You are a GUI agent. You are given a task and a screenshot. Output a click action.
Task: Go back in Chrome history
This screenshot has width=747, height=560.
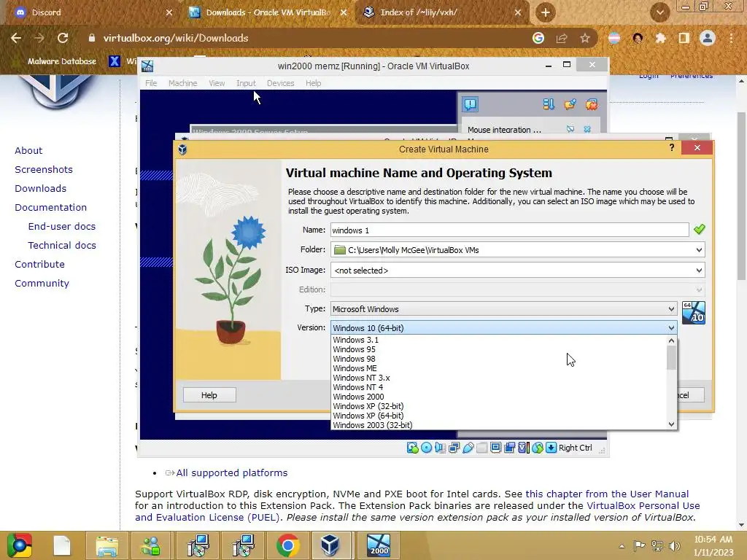[16, 38]
